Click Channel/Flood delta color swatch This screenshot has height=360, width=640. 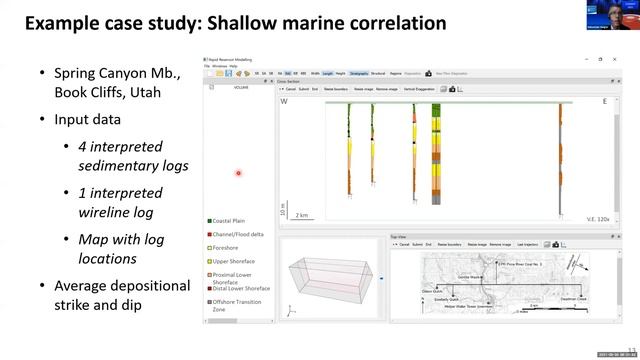(x=209, y=234)
